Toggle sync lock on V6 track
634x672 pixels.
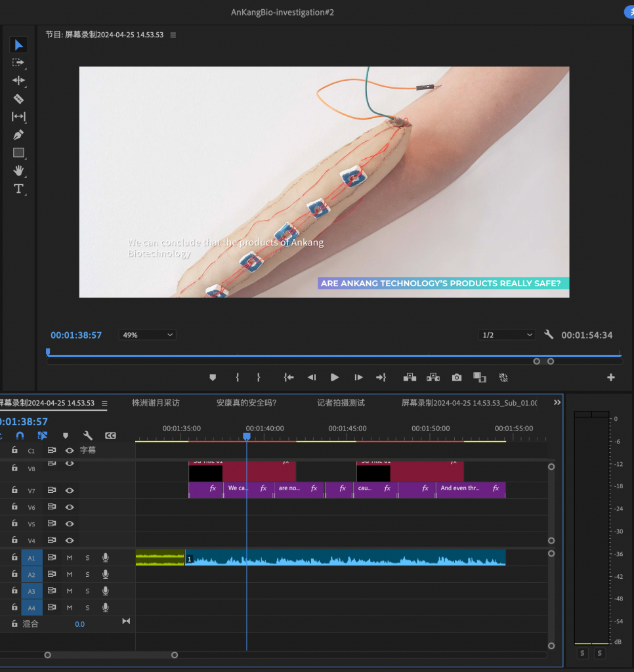pyautogui.click(x=52, y=507)
